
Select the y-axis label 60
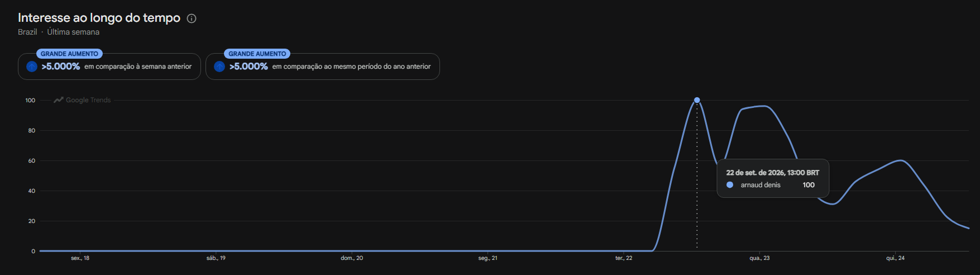[x=32, y=161]
